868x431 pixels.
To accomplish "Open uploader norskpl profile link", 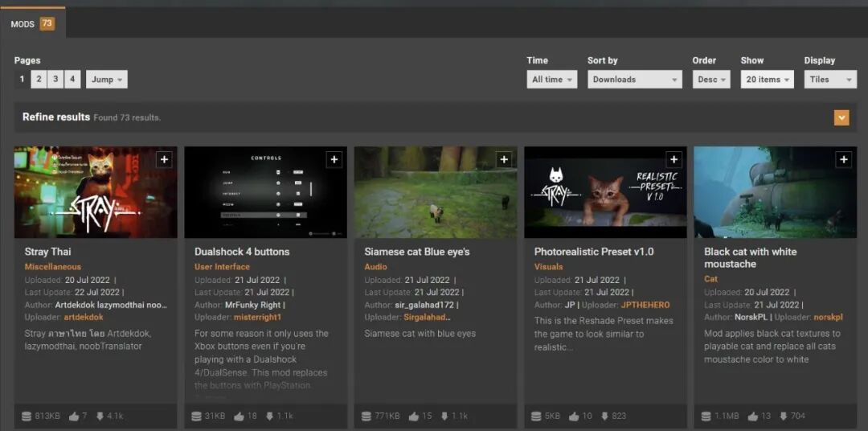I will point(828,318).
